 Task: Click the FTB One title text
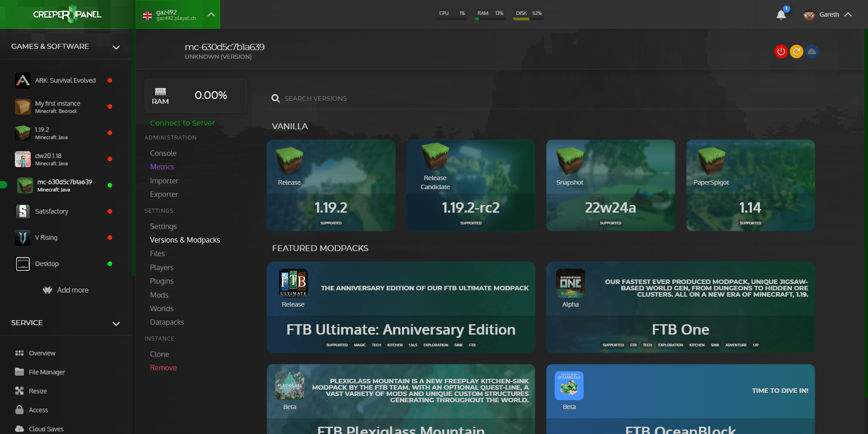point(680,330)
